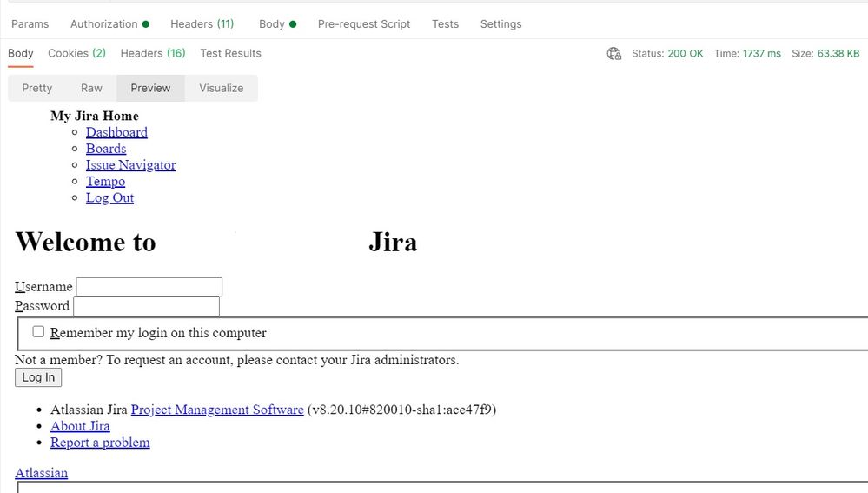Open response Headers (16) tab
This screenshot has width=868, height=493.
coord(153,53)
